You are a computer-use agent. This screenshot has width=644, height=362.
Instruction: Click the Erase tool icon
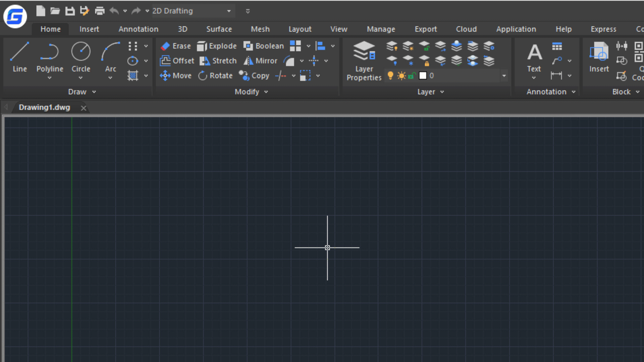165,46
